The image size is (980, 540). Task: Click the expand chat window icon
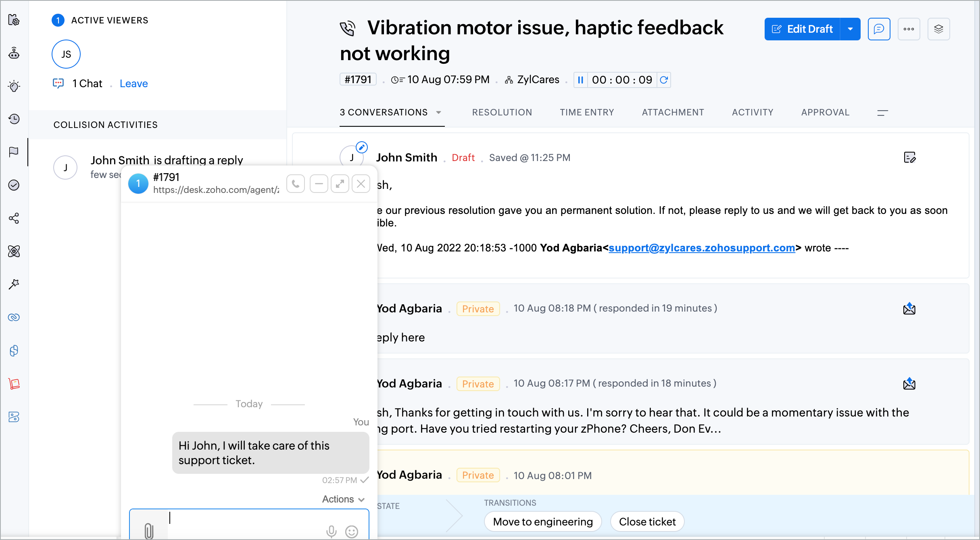point(340,184)
